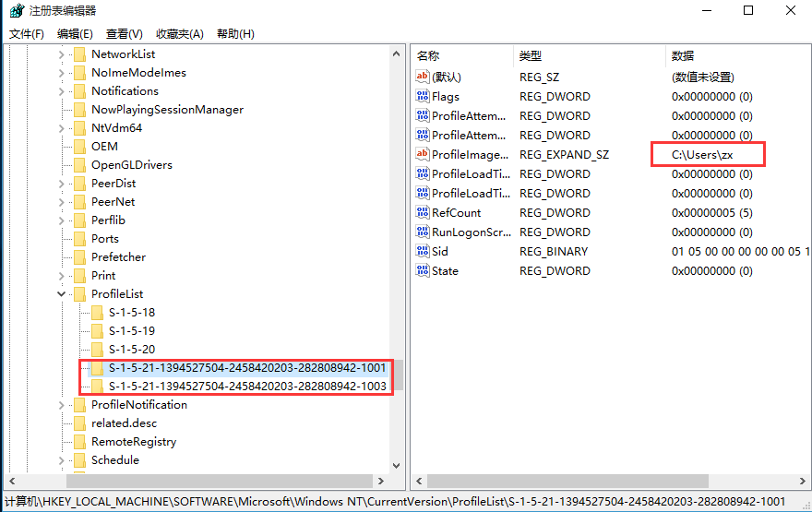The image size is (812, 512).
Task: Open the 收藏夹(A) menu
Action: pyautogui.click(x=180, y=34)
